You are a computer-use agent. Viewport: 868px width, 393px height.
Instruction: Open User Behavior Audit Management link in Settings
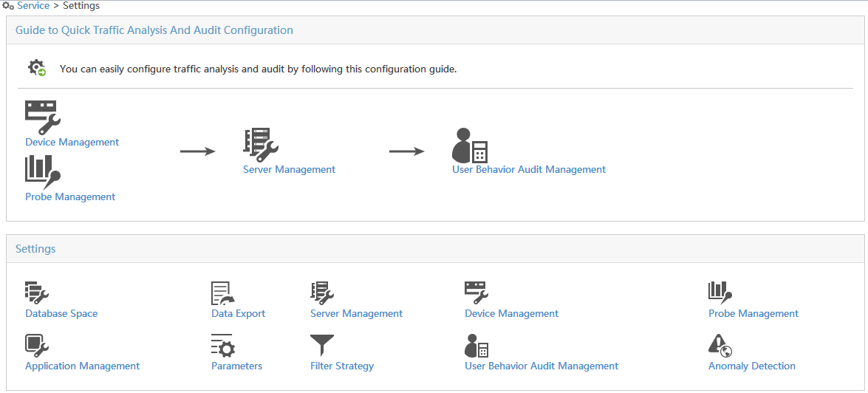coord(541,366)
